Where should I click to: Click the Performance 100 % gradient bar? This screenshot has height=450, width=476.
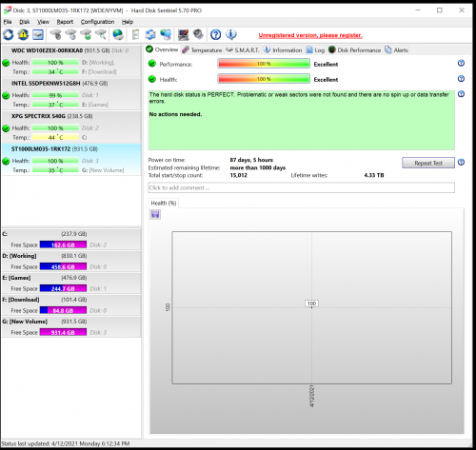click(x=264, y=64)
